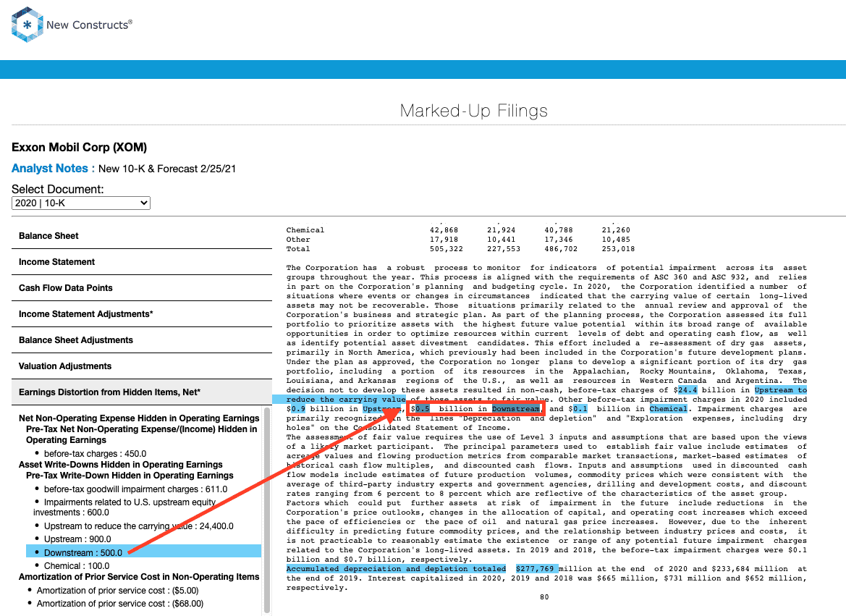Click the 42,868 value in the Chemical row
This screenshot has height=616, width=846.
(444, 230)
